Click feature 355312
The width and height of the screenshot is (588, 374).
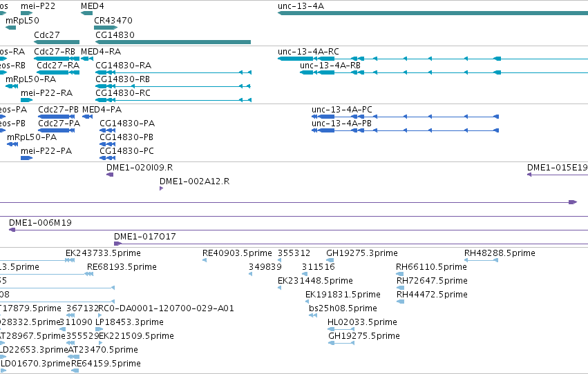coord(280,260)
